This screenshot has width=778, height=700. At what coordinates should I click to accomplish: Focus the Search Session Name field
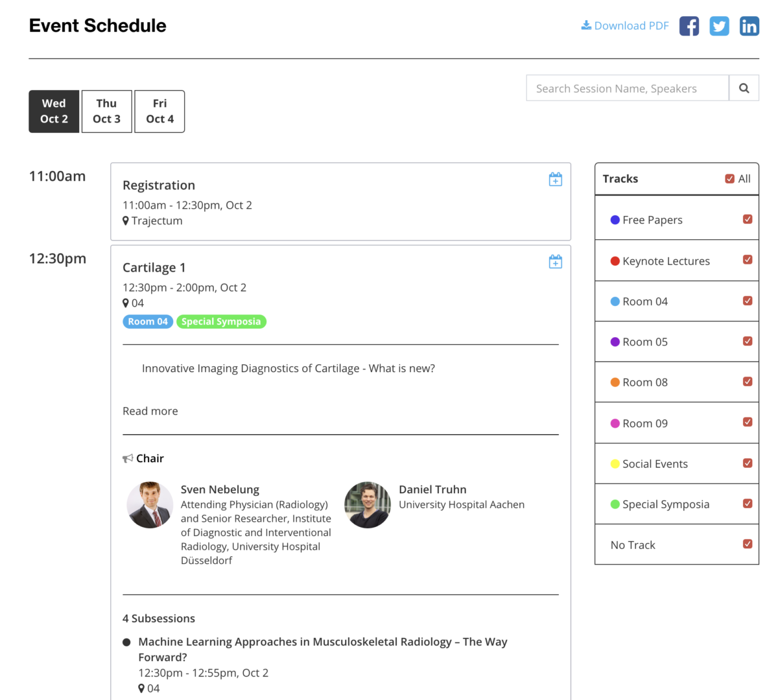[627, 88]
